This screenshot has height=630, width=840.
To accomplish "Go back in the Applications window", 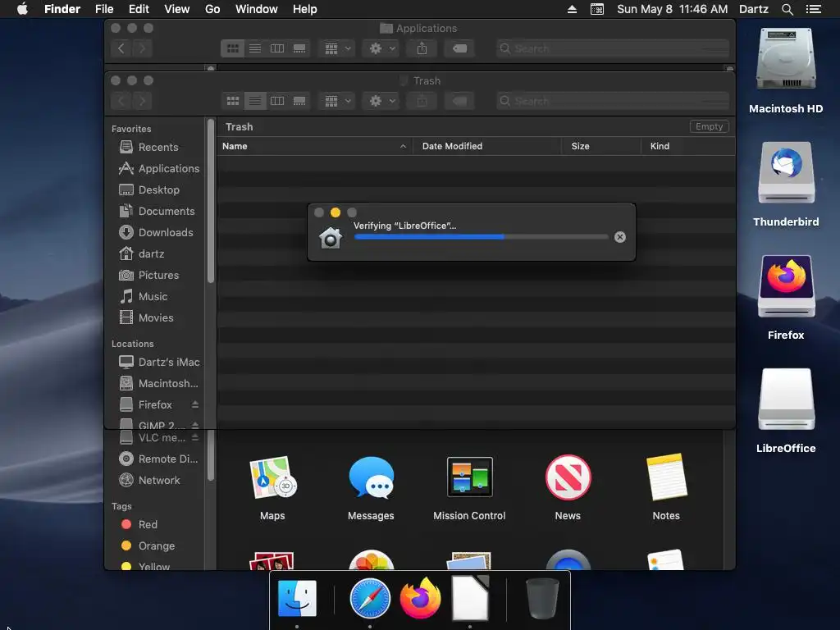I will click(121, 48).
